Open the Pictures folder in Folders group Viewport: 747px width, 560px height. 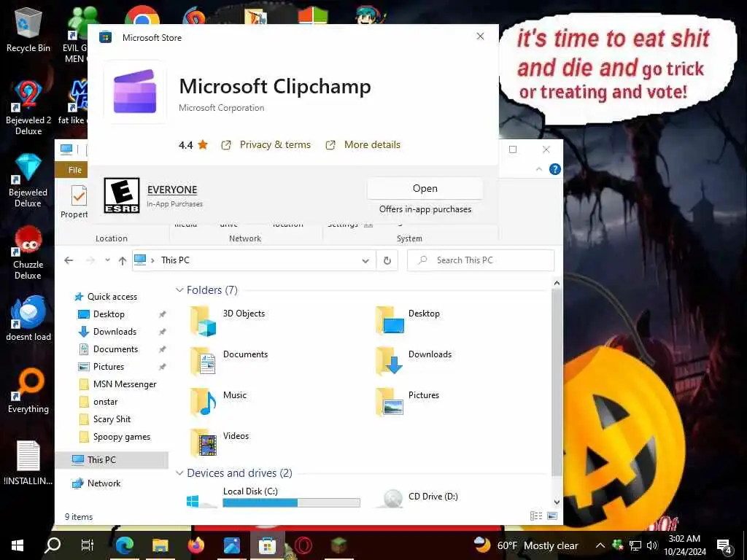point(407,402)
